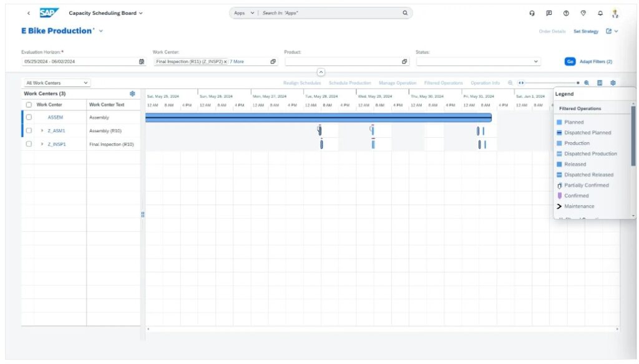Toggle the legend panel icon
639x364 pixels.
(600, 83)
